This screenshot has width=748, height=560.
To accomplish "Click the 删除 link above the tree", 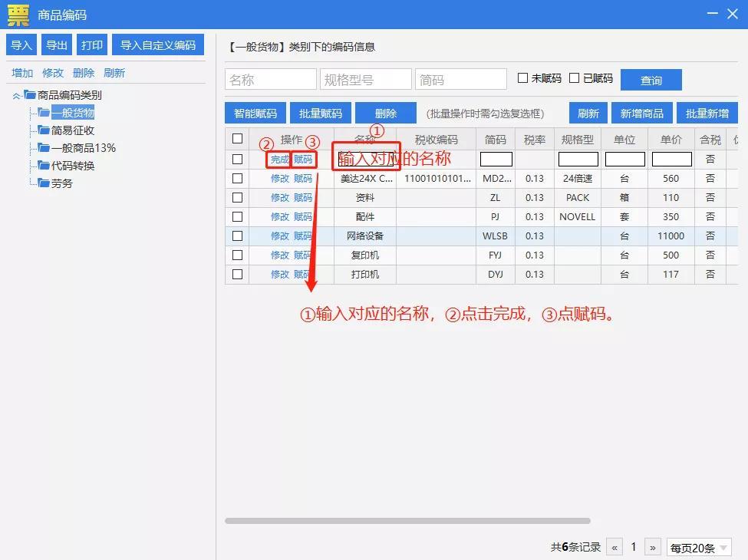I will (84, 73).
